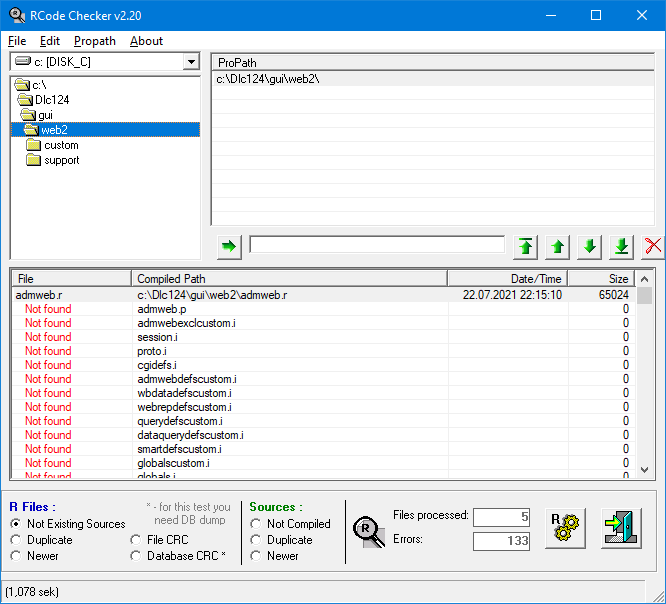Click the globalscustom.i entry
This screenshot has height=604, width=666.
point(173,463)
